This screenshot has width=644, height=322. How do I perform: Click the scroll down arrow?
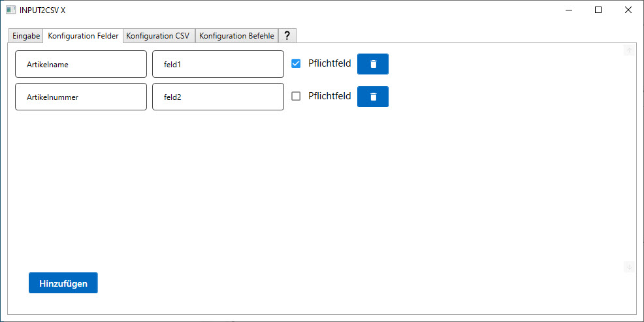[x=629, y=266]
